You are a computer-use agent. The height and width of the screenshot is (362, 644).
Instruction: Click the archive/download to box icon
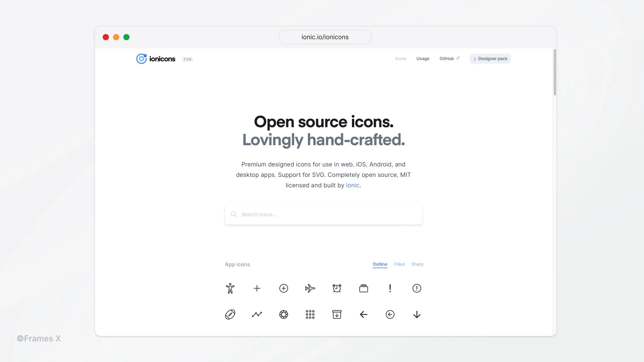pos(337,314)
